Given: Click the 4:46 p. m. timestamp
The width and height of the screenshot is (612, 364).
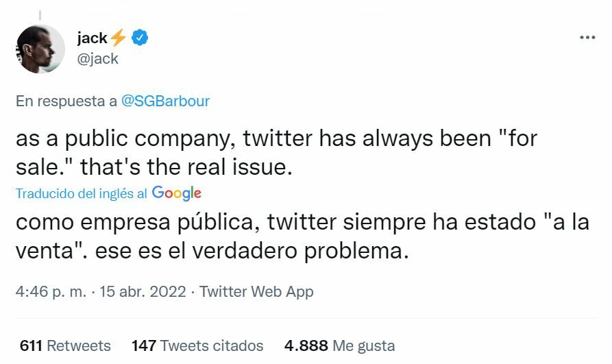Looking at the screenshot, I should (x=51, y=291).
